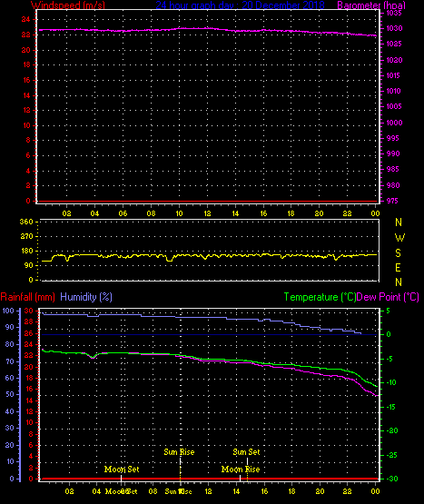Click the 100 value on humidity axis

pos(8,311)
